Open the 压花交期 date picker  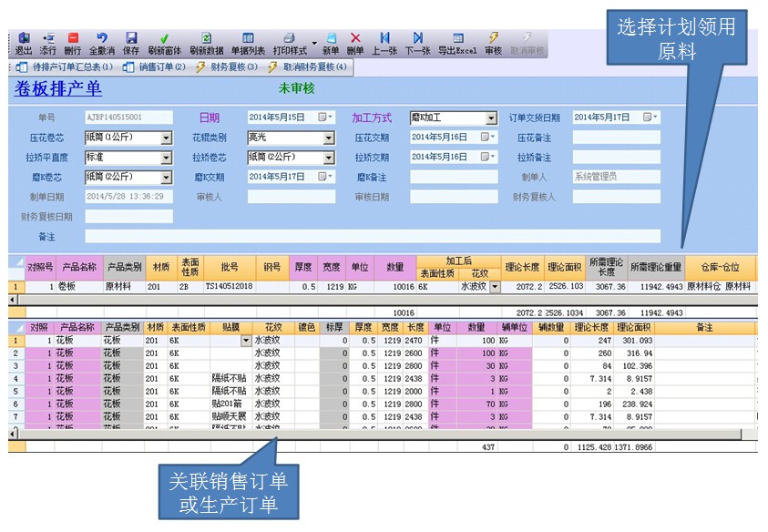(487, 138)
